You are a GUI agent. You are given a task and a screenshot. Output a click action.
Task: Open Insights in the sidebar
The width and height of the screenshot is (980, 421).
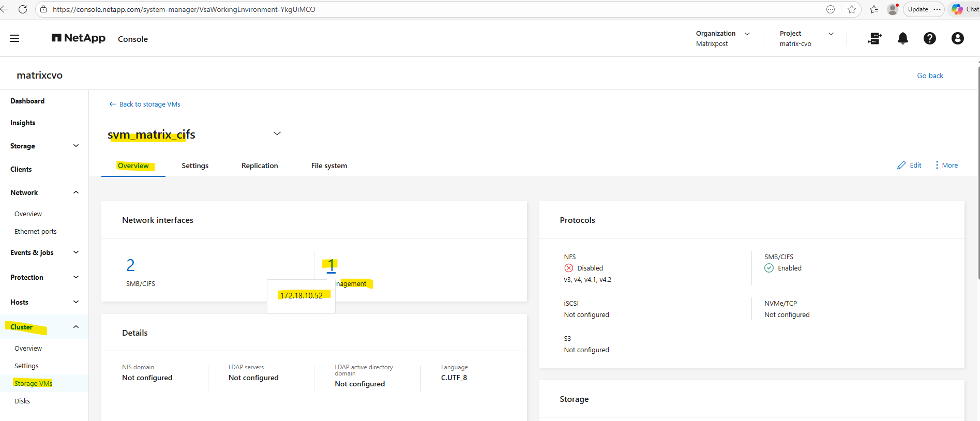23,123
